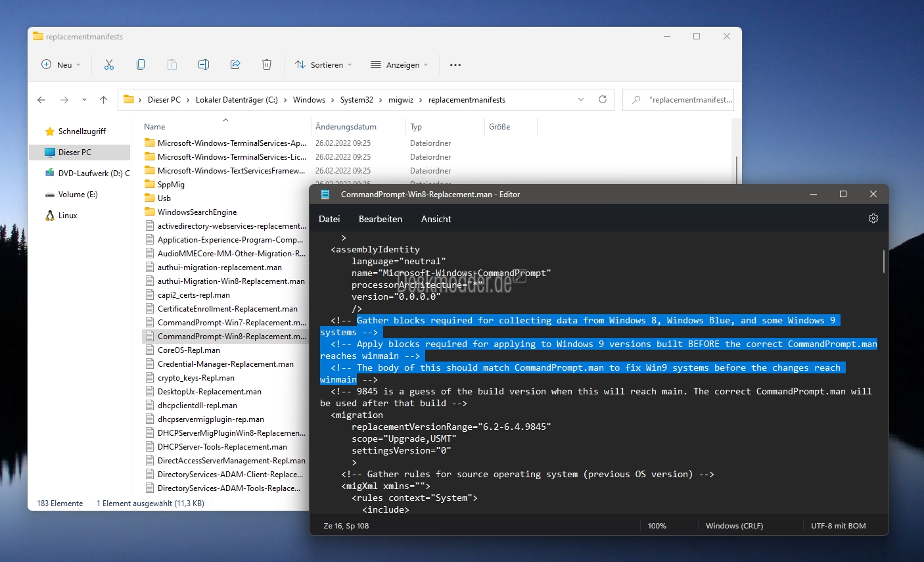Open the Anzeigen dropdown
The image size is (924, 562).
pos(400,64)
